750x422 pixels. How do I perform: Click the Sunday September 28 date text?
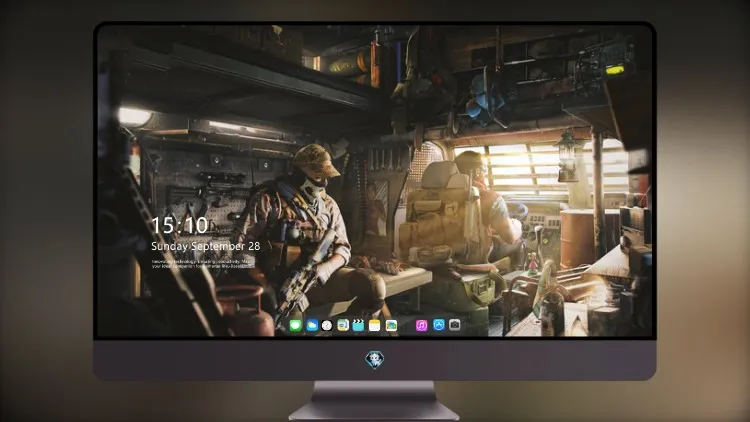coord(206,246)
